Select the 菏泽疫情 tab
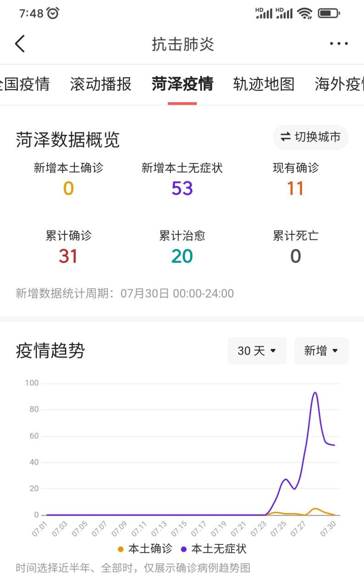The height and width of the screenshot is (588, 364). [x=182, y=84]
